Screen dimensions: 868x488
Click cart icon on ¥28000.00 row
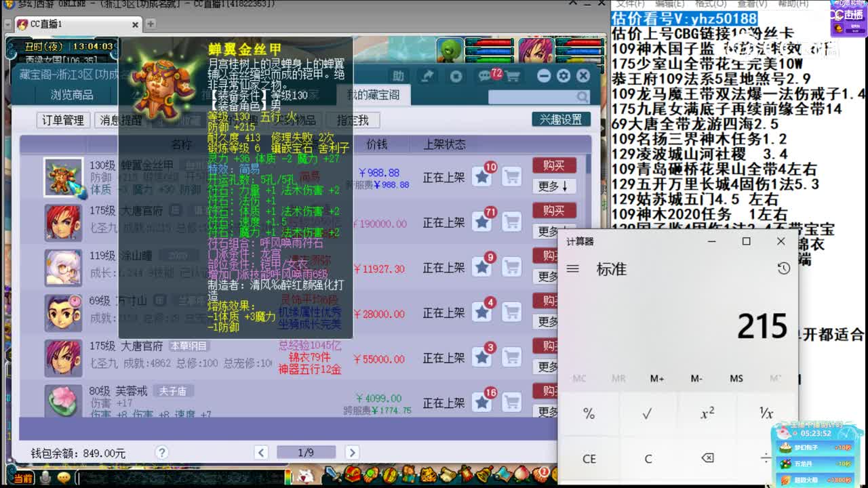[x=511, y=312]
